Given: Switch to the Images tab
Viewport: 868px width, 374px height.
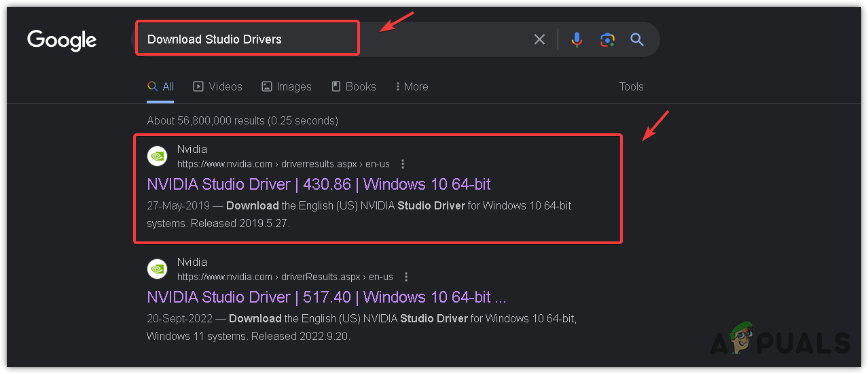Looking at the screenshot, I should pyautogui.click(x=287, y=86).
